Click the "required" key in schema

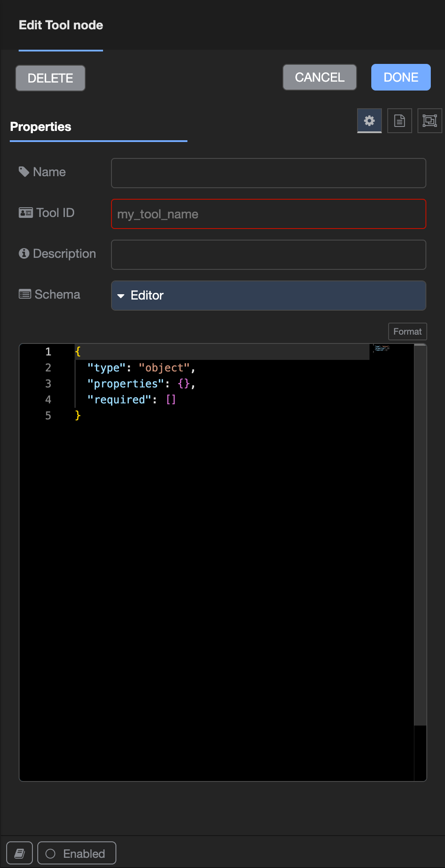(119, 400)
